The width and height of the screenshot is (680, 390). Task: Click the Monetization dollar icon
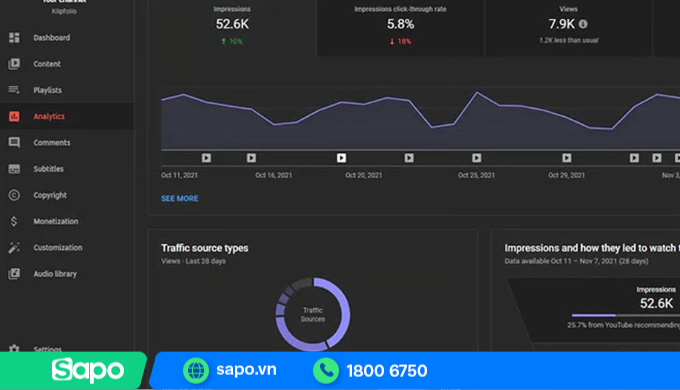14,221
